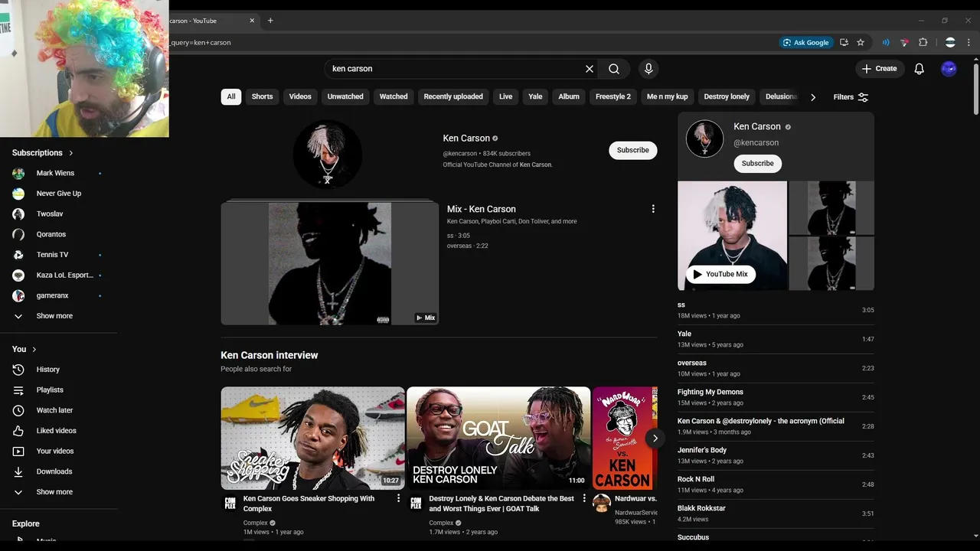980x551 pixels.
Task: Click the Create button
Action: [880, 69]
